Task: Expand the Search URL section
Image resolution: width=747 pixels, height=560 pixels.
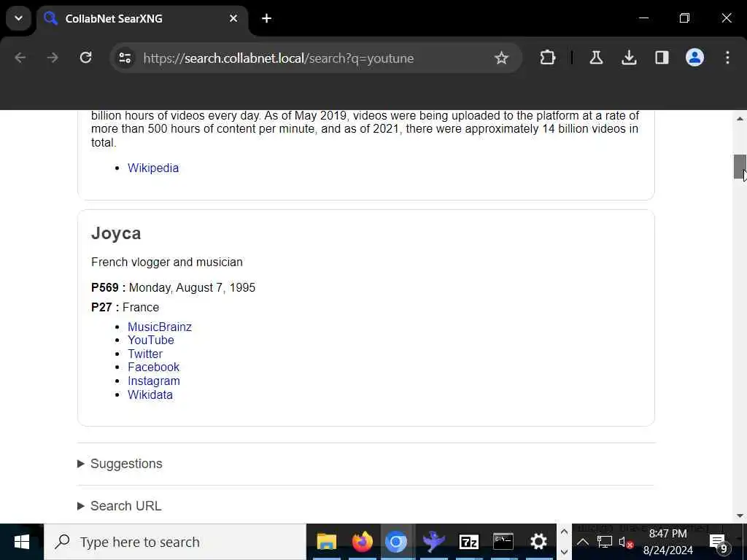Action: tap(119, 506)
